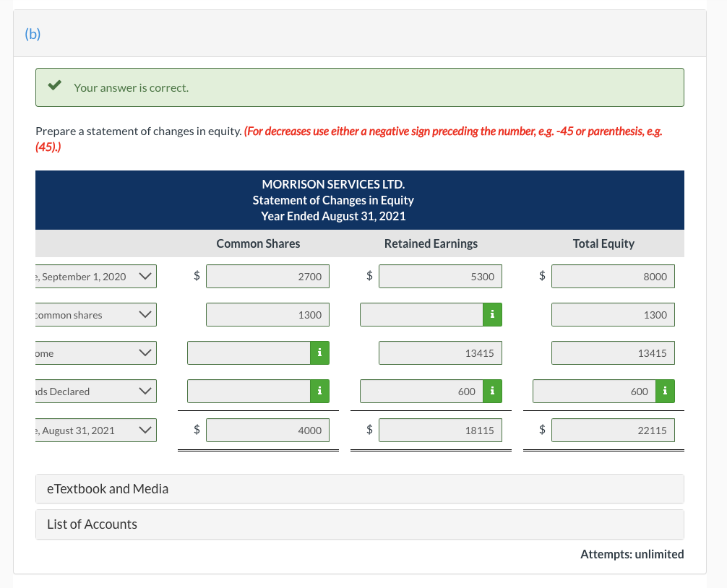Open the September 1, 2020 row dropdown

145,276
